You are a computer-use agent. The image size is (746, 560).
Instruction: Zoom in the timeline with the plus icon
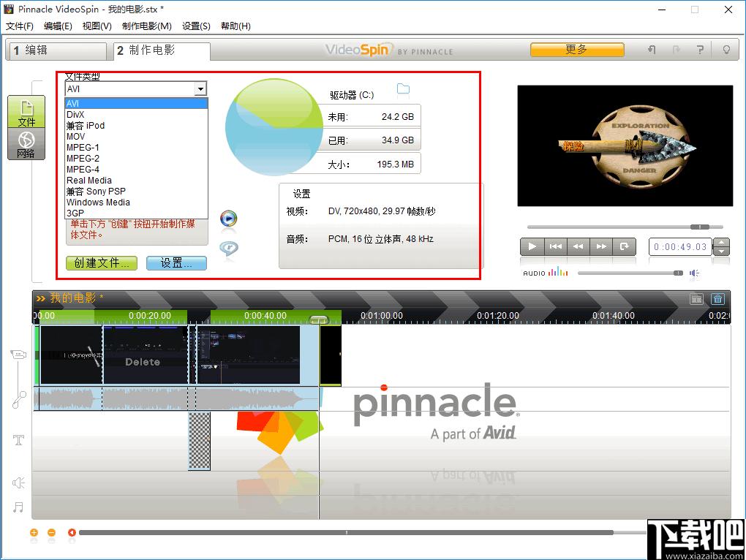(34, 532)
